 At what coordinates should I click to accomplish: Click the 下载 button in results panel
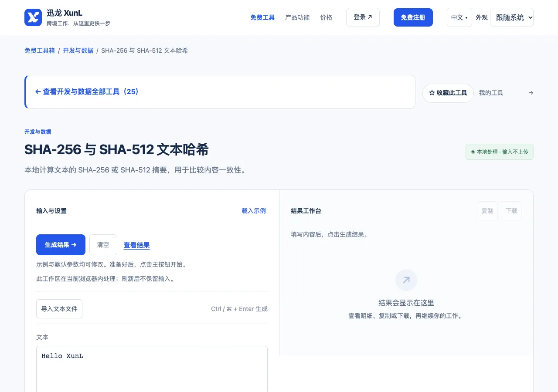point(511,211)
